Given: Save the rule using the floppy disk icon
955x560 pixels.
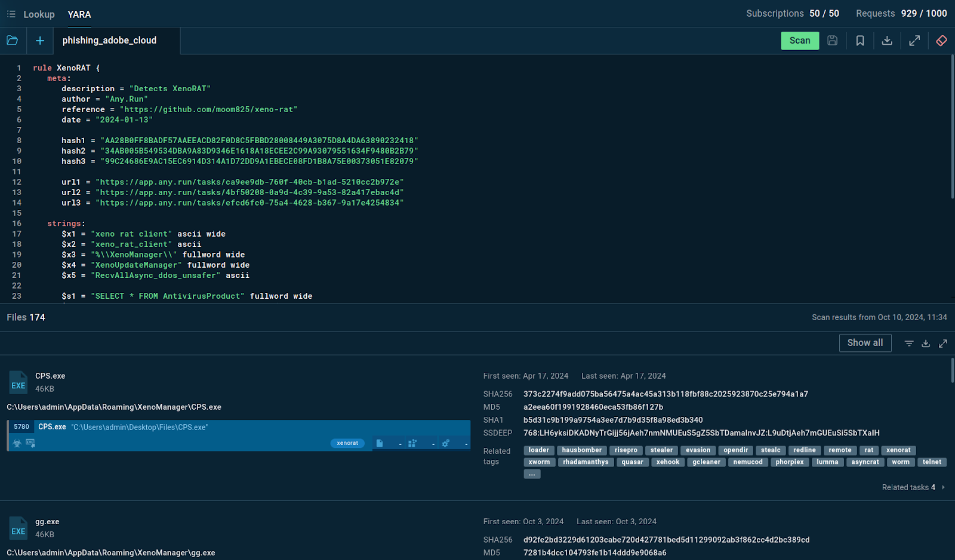Looking at the screenshot, I should pos(832,41).
